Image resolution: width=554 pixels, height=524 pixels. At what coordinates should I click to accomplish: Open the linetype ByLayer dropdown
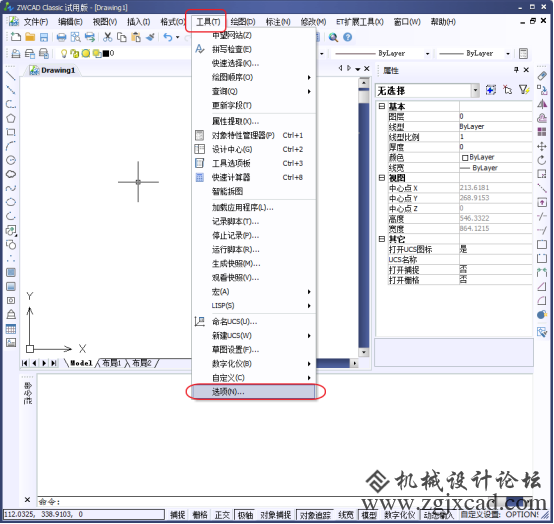[x=428, y=54]
